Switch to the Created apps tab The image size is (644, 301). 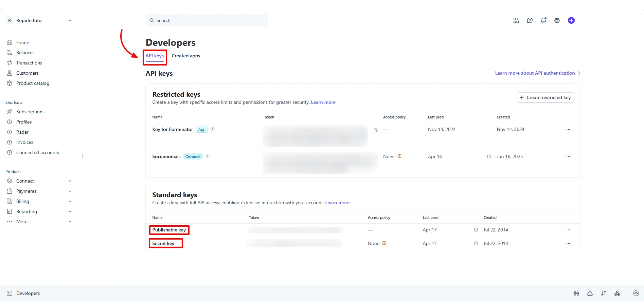point(186,56)
